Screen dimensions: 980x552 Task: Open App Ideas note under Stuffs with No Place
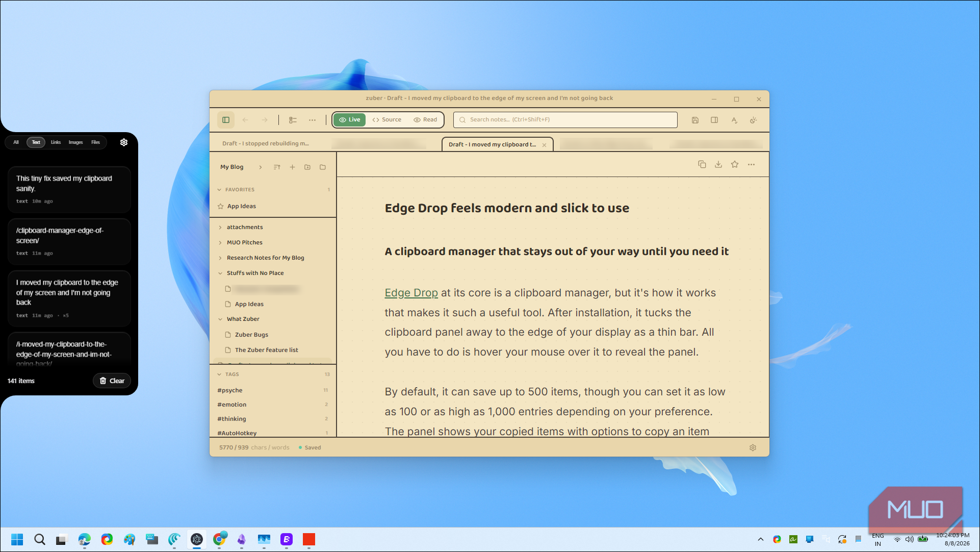[x=249, y=304]
